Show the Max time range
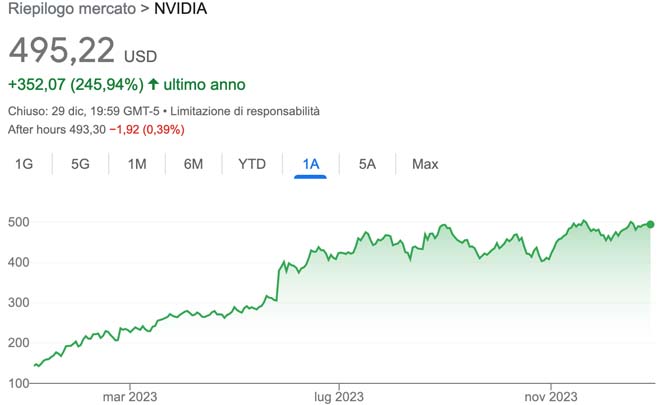 425,164
